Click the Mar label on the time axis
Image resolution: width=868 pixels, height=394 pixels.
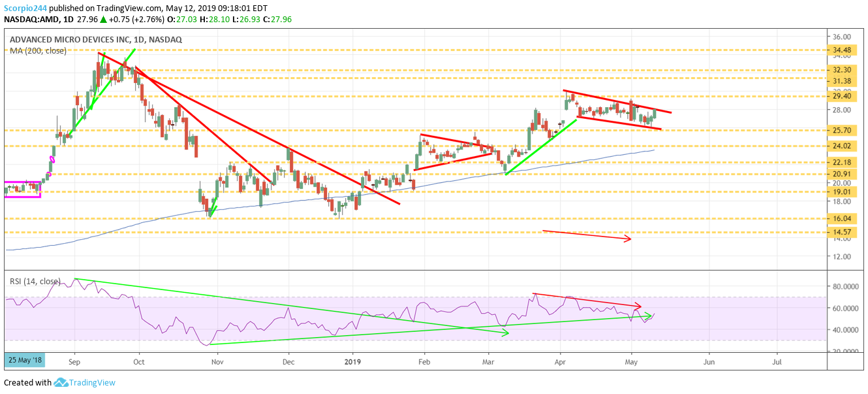click(x=489, y=361)
